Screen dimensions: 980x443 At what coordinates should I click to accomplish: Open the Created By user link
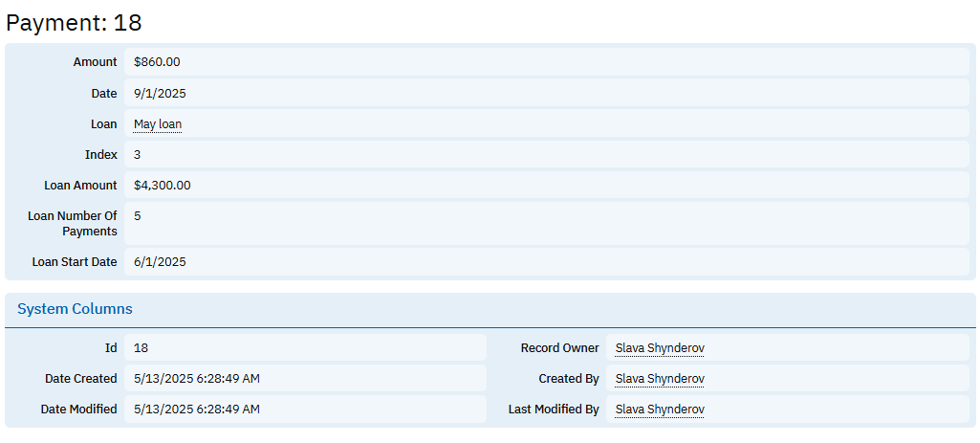coord(659,379)
